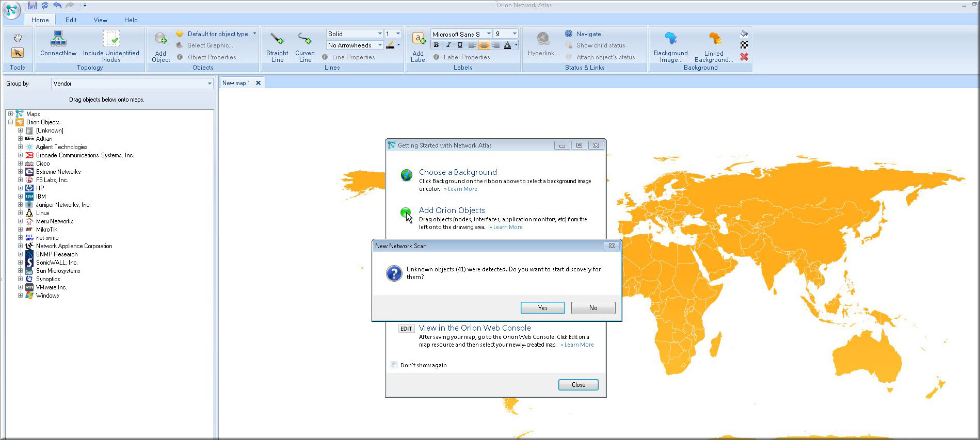
Task: Click Learn More under Choose a Background
Action: point(462,189)
